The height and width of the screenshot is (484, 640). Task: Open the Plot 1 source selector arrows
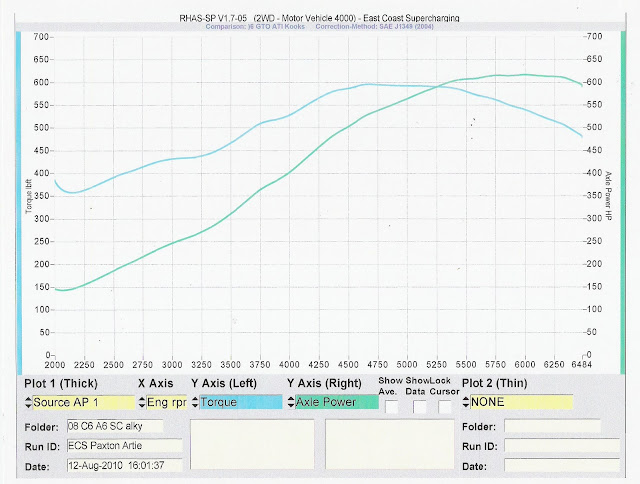(x=29, y=402)
